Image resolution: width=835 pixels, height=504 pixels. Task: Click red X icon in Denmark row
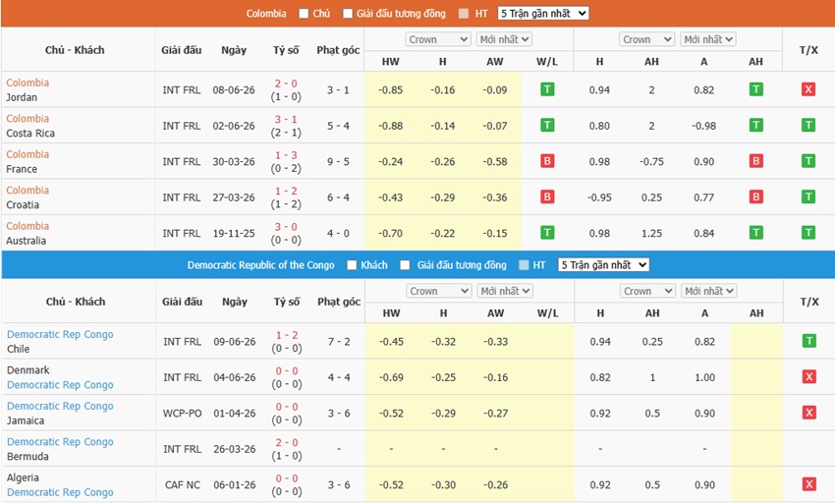coord(809,376)
